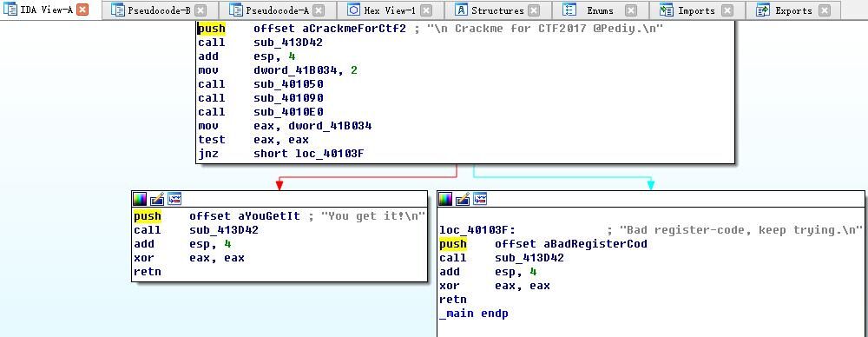Click the Pseudocode-B tab icon
Viewport: 868px width, 337px height.
[117, 10]
